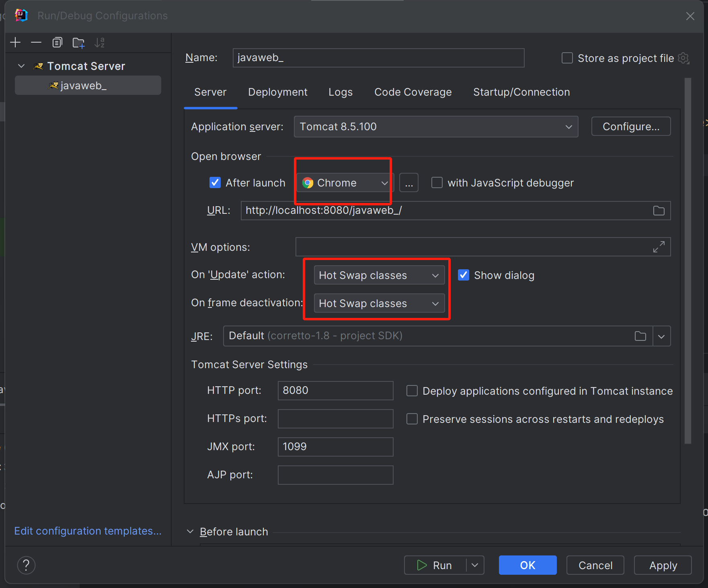Toggle the After launch checkbox

point(215,183)
